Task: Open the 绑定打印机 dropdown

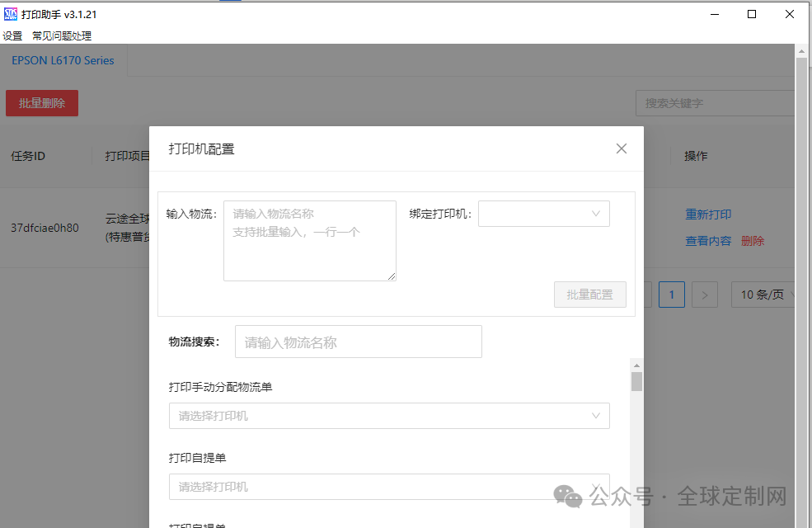Action: (x=543, y=213)
